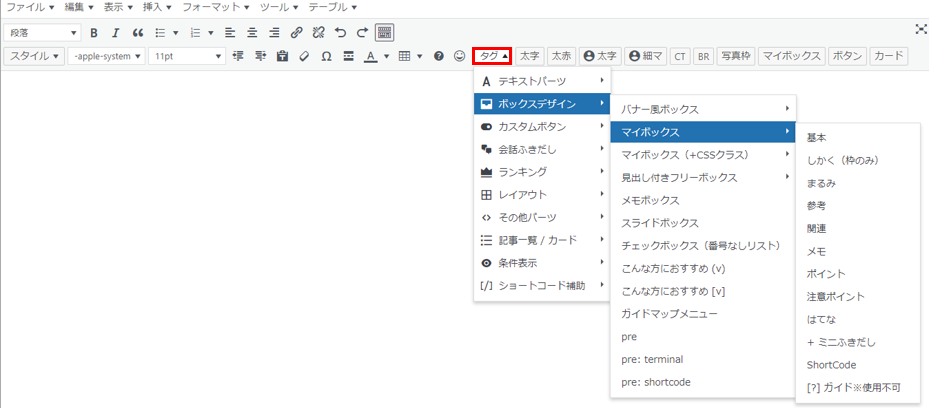929x408 pixels.
Task: Insert a blockquote
Action: point(138,32)
